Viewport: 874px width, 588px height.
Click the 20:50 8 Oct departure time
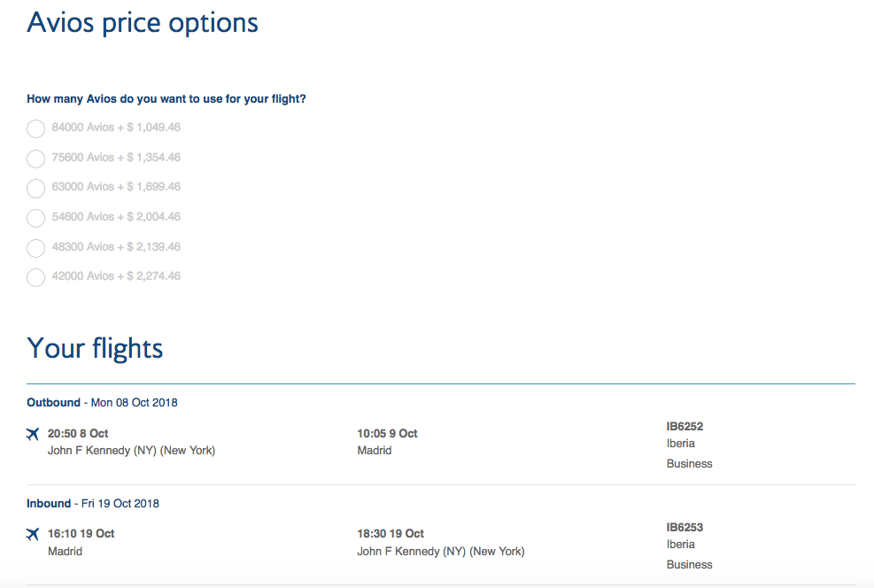[78, 433]
